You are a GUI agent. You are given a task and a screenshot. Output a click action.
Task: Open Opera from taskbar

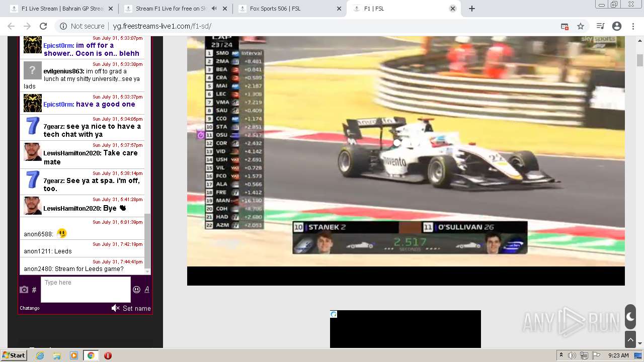[108, 355]
